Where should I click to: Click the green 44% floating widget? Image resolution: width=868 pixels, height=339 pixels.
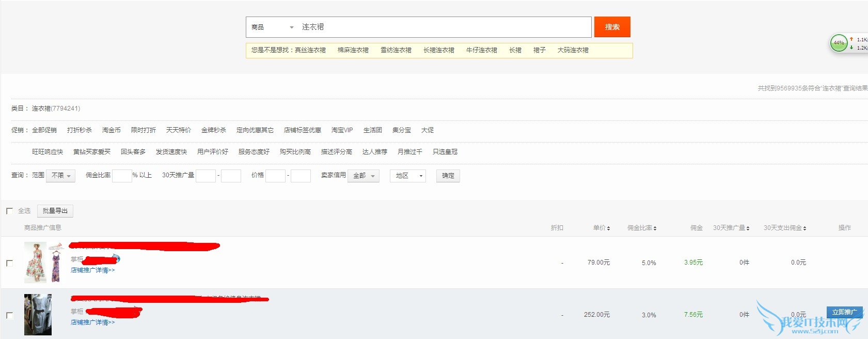click(x=839, y=43)
